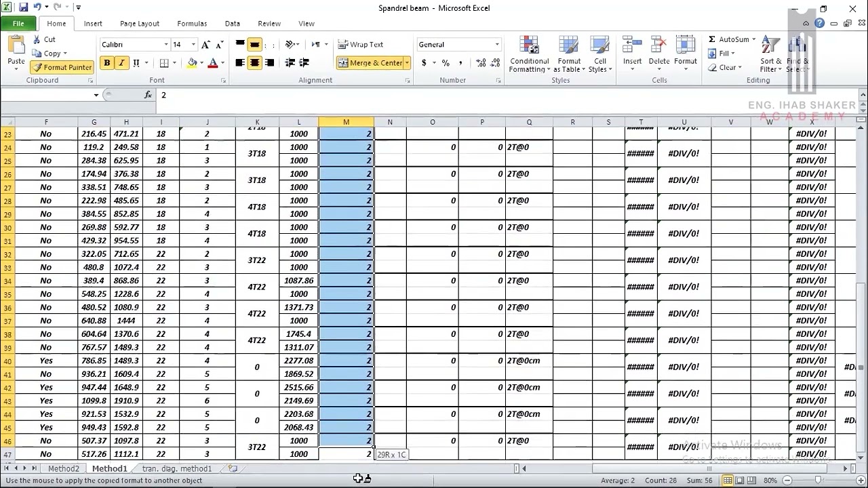Open the General number format dropdown
The width and height of the screenshot is (868, 488).
point(497,45)
